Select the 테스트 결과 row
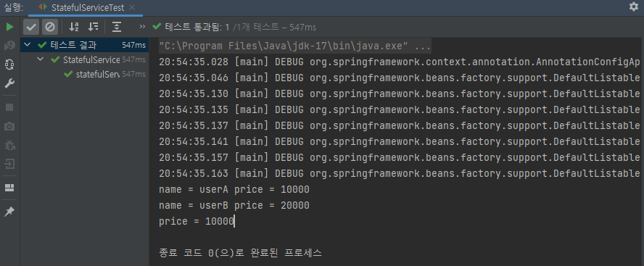Screen dimensions: 644x266 84,45
